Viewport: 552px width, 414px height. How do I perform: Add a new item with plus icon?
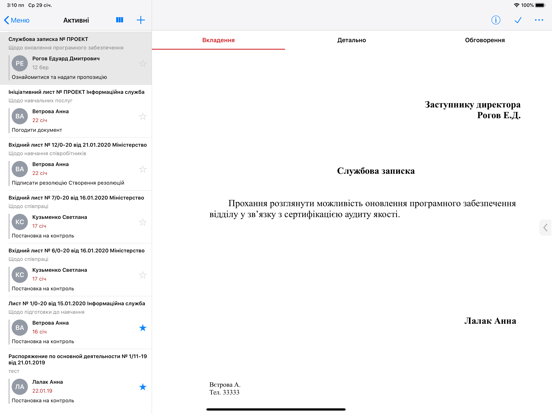point(140,20)
